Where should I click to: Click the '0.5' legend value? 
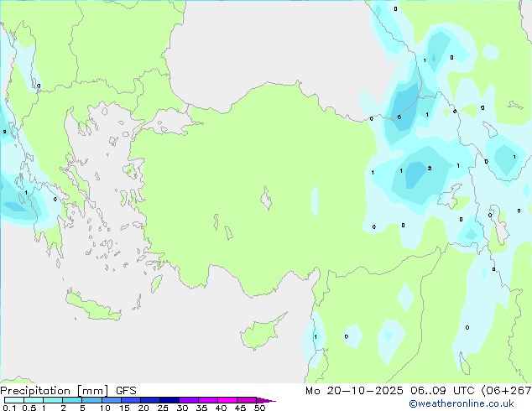point(29,408)
